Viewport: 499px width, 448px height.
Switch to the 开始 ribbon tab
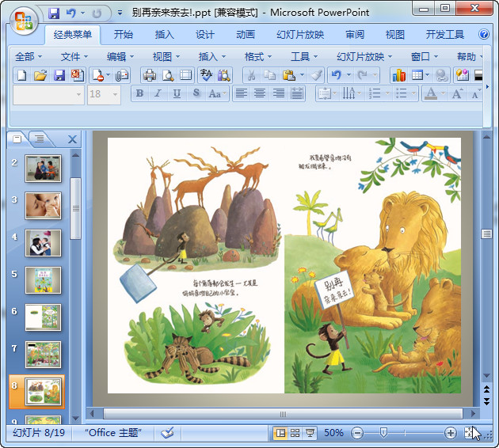point(124,34)
